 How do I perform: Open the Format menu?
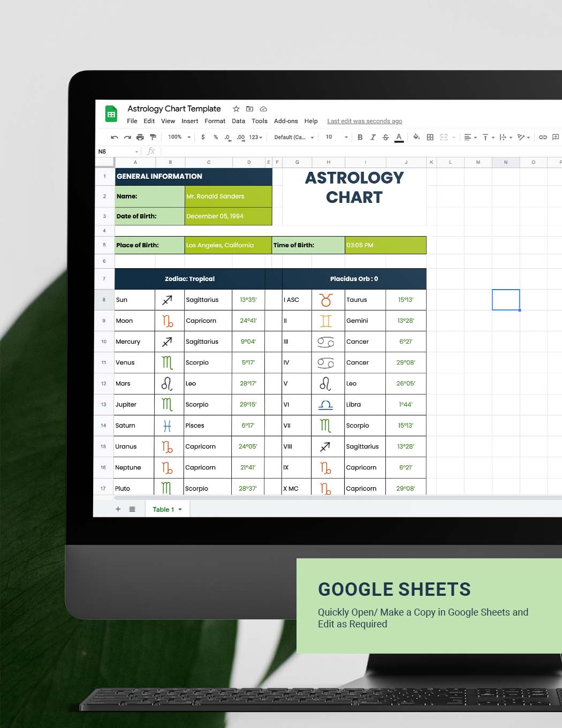coord(215,121)
